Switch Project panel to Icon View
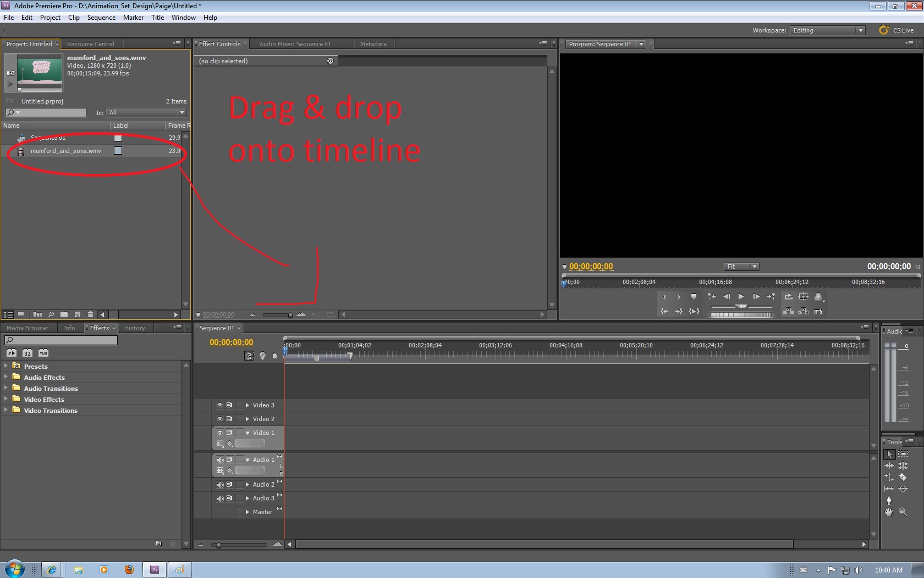The width and height of the screenshot is (924, 578). point(21,314)
